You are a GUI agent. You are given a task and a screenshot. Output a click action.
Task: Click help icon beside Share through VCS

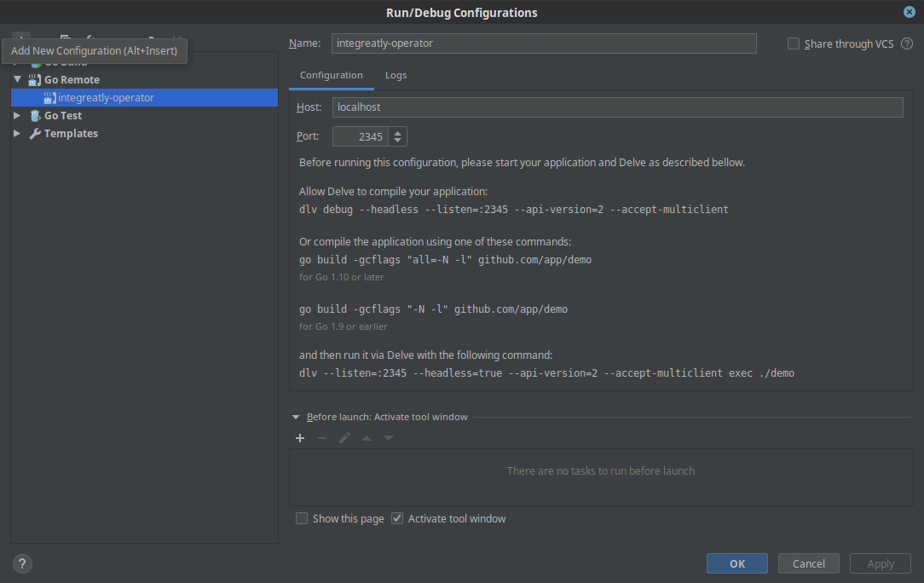[x=906, y=43]
